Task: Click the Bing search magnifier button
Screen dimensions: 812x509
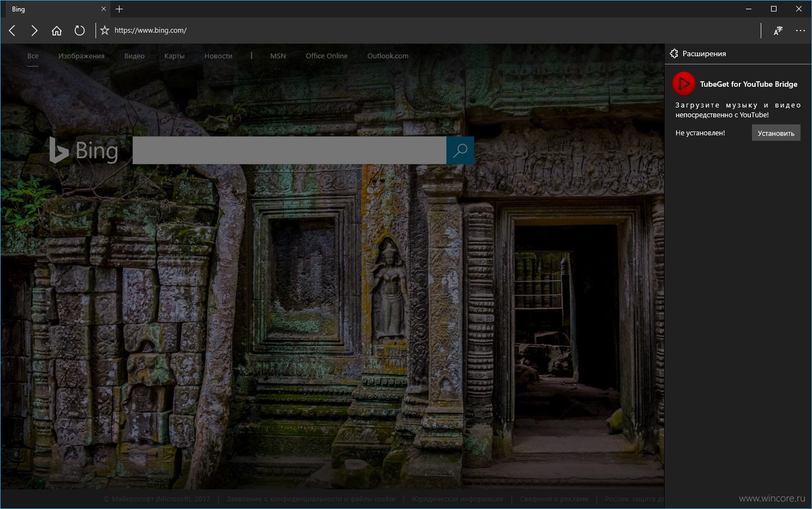Action: tap(460, 150)
